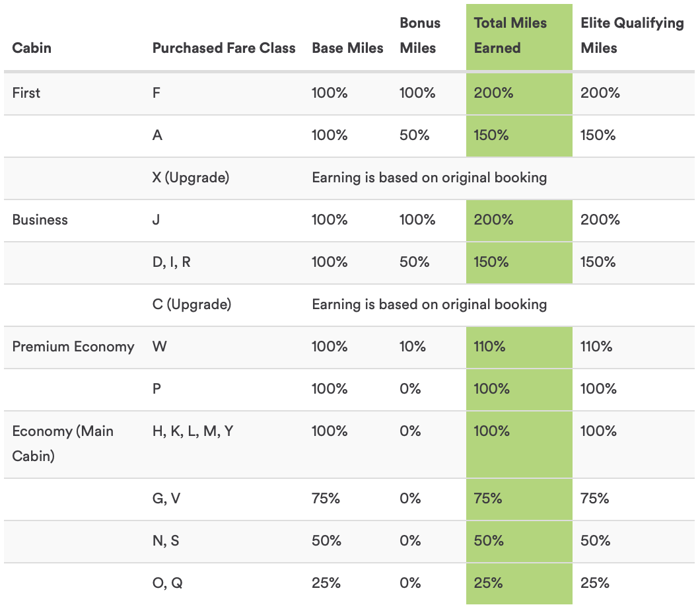This screenshot has height=609, width=700.
Task: Click the N, S fare class cell
Action: (166, 541)
